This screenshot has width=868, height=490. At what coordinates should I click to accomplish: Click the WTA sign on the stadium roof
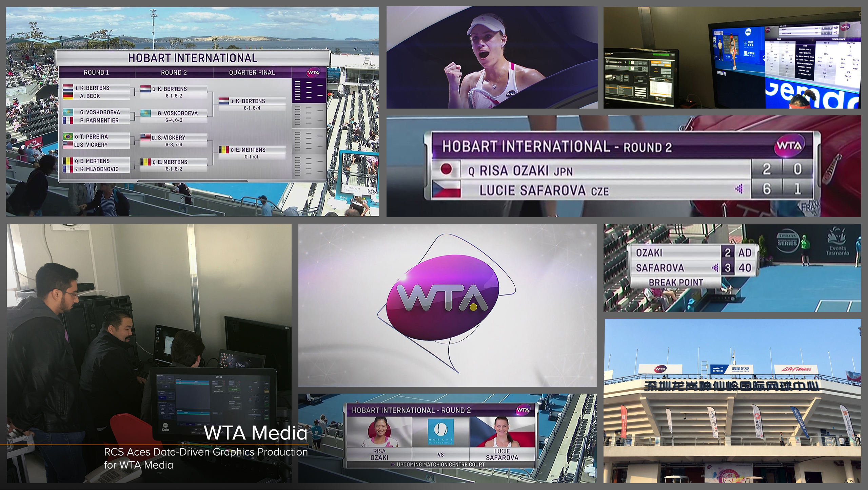coord(660,369)
